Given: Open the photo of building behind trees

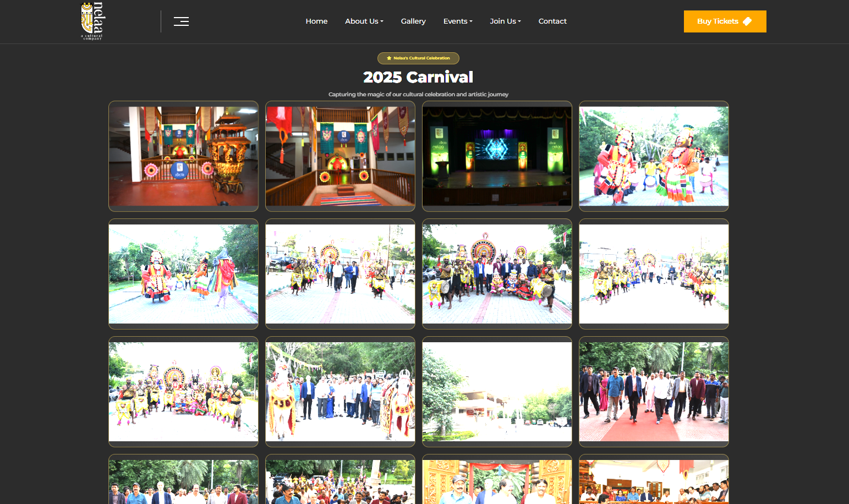Looking at the screenshot, I should (497, 392).
